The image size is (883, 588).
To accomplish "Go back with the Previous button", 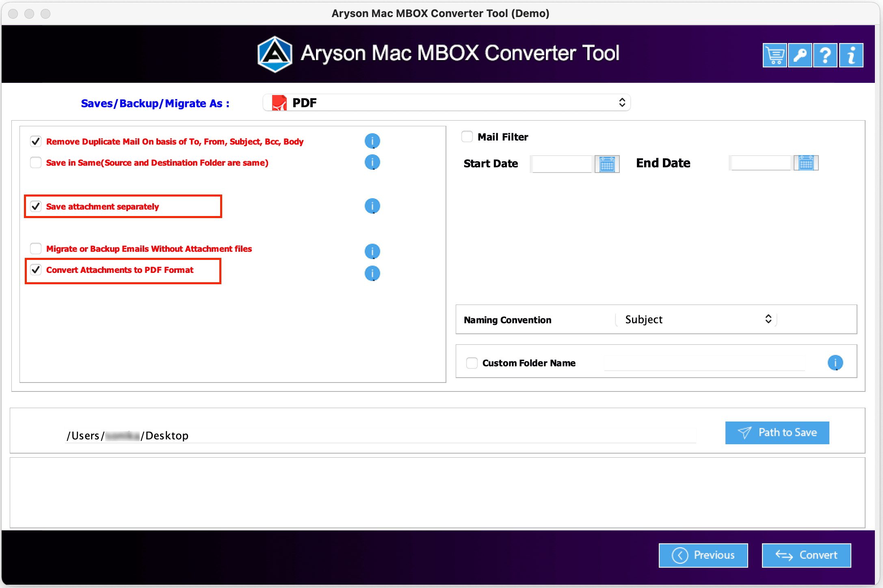I will pyautogui.click(x=703, y=555).
